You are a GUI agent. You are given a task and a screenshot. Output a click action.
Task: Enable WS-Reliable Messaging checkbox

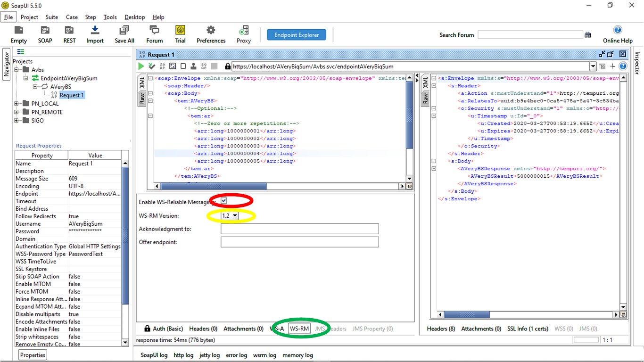223,200
